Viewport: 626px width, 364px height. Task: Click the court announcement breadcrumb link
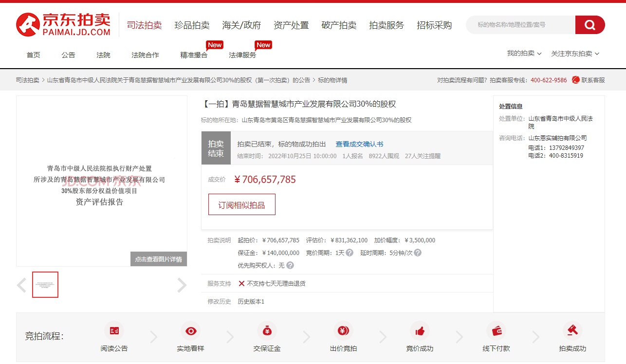pyautogui.click(x=179, y=80)
